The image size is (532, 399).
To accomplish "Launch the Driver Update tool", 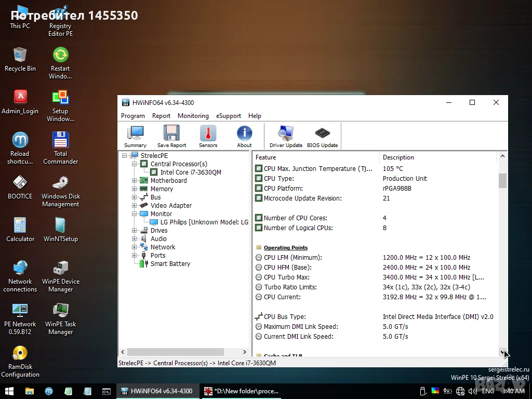I will tap(286, 137).
